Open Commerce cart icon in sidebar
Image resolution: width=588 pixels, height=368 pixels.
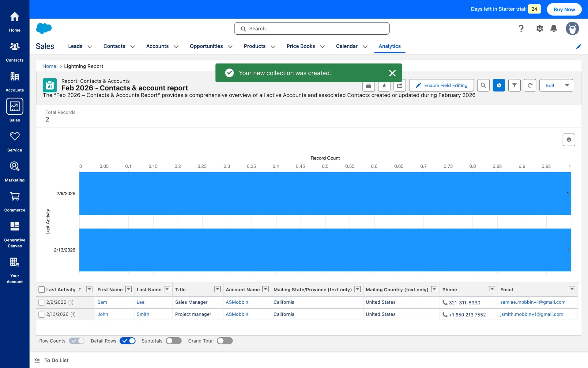15,201
